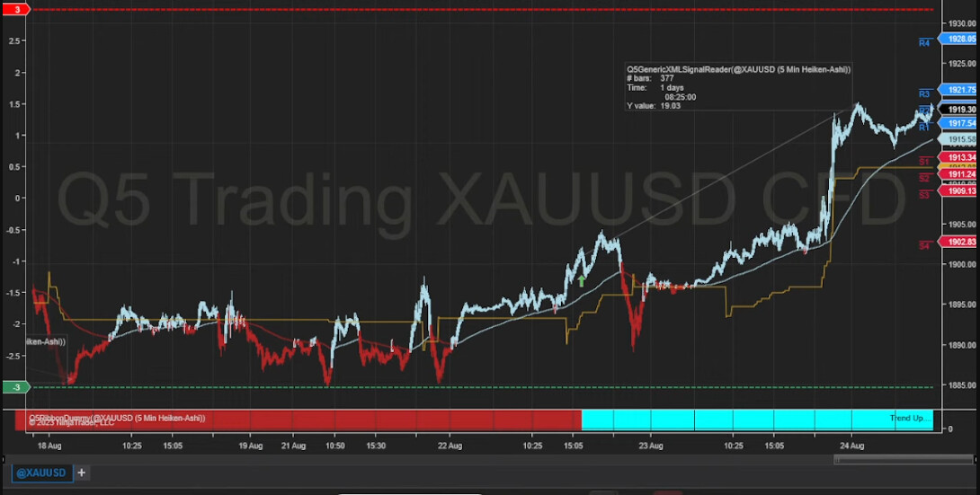This screenshot has width=980, height=495.
Task: Select the S1 1913.34 price label
Action: pyautogui.click(x=959, y=158)
